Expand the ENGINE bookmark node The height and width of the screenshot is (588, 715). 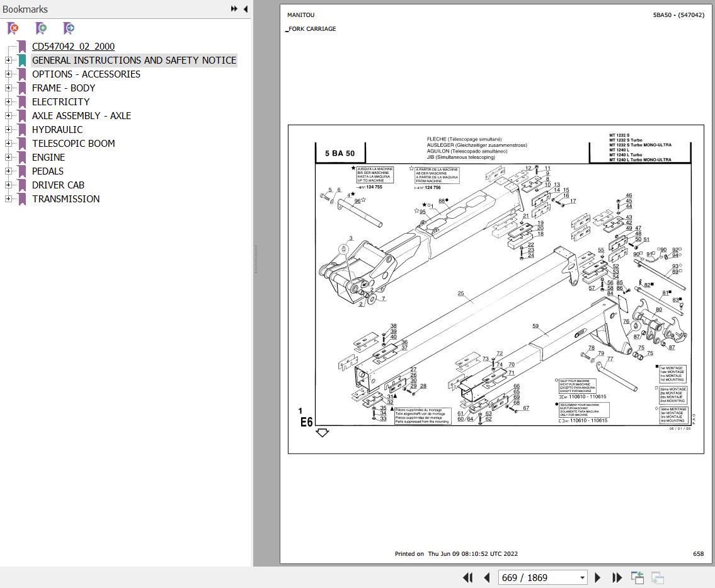point(8,158)
